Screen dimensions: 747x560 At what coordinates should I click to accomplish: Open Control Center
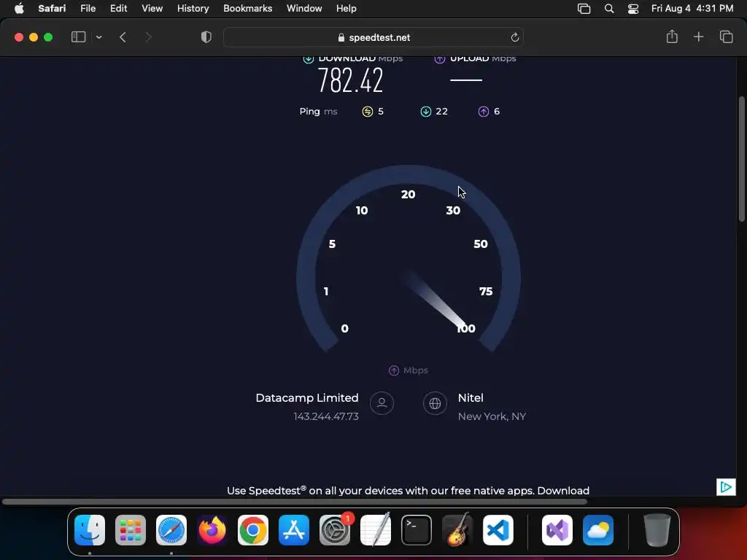(633, 9)
